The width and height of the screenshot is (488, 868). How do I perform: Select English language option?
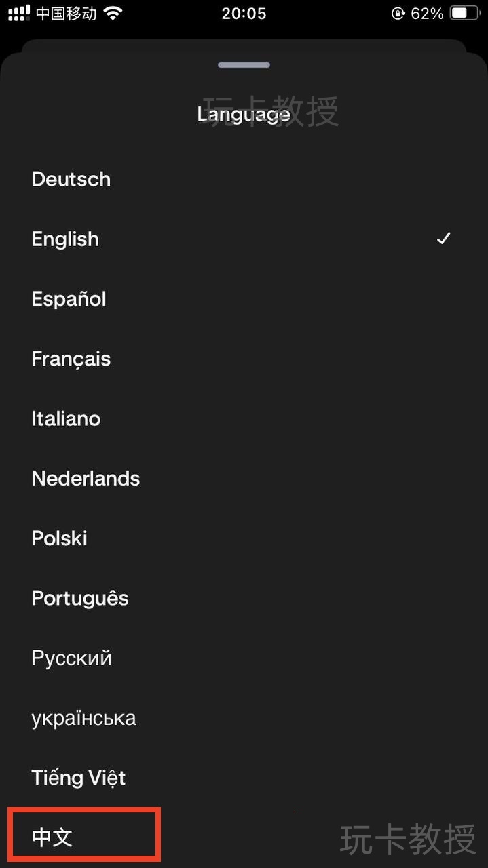[x=244, y=239]
